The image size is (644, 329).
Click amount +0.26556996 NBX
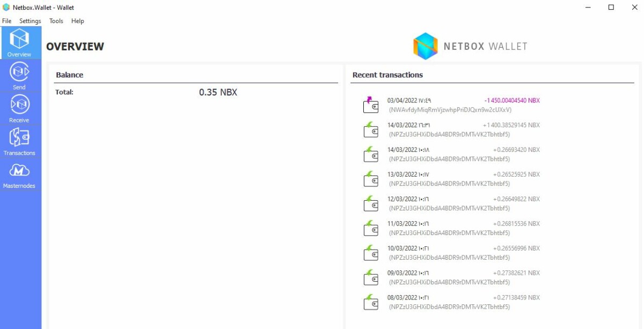pyautogui.click(x=517, y=248)
